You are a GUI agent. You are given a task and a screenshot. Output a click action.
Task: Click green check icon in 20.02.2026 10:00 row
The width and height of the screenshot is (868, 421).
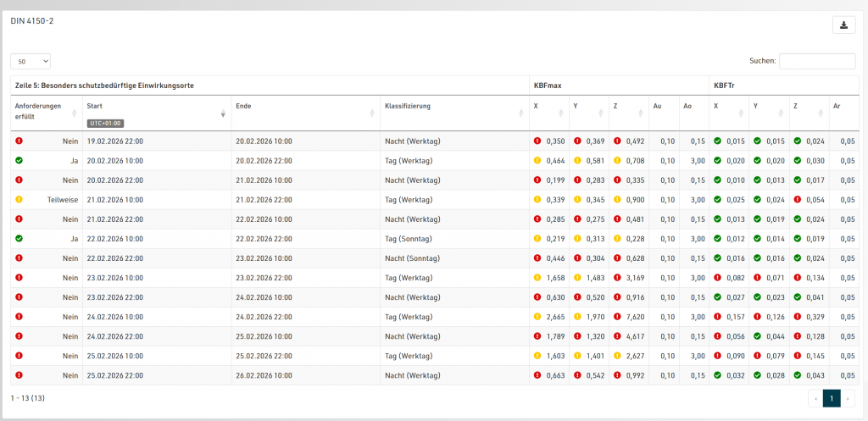click(19, 160)
